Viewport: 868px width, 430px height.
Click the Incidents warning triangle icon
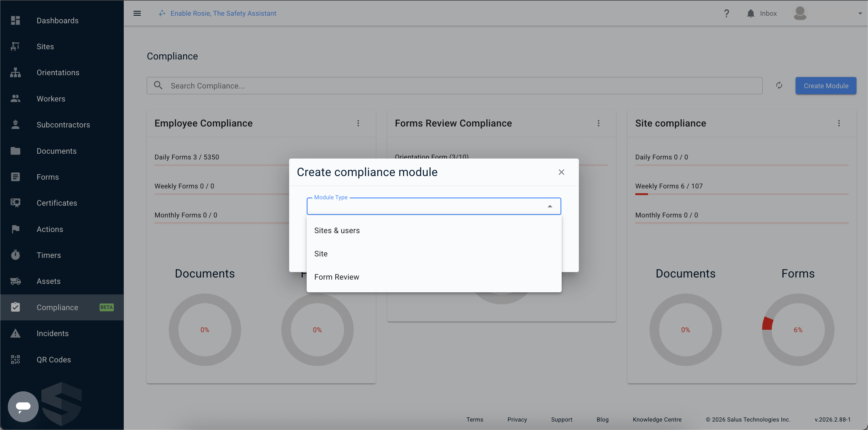(x=15, y=333)
